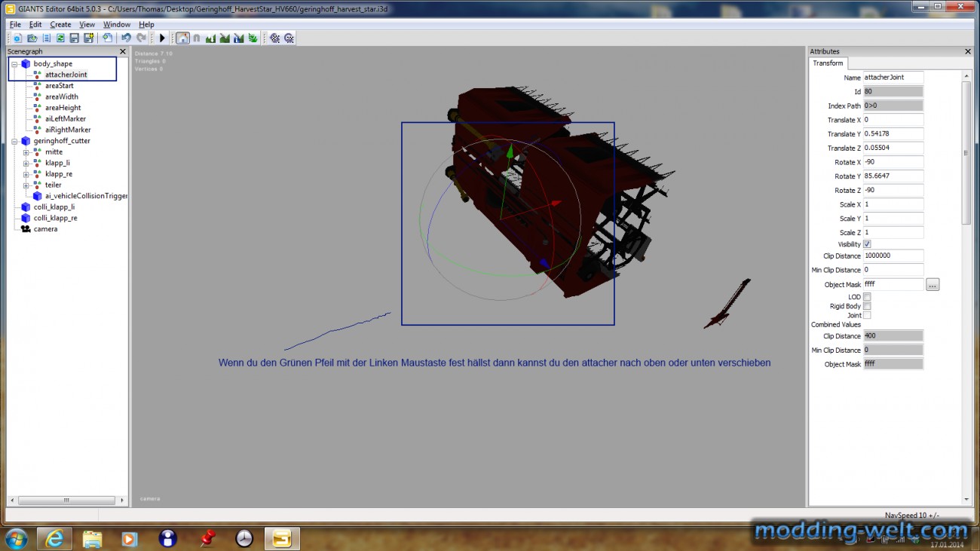Select areaStart node in scenegraph

pos(59,86)
